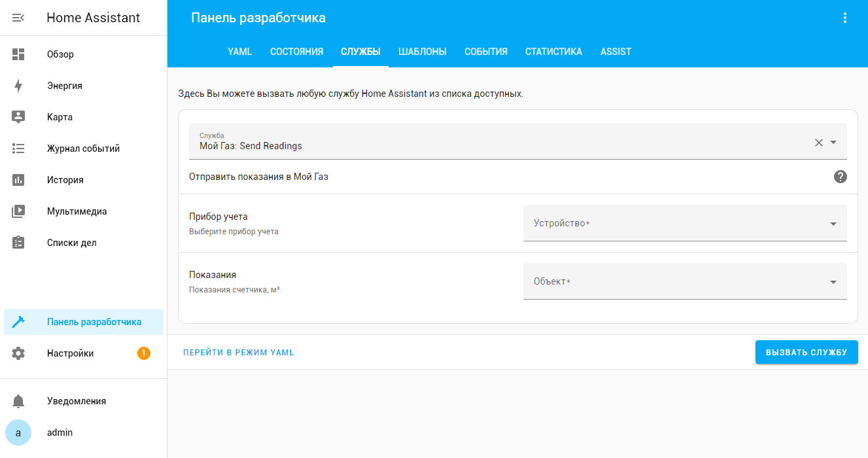
Task: Click the Map person icon
Action: (18, 117)
